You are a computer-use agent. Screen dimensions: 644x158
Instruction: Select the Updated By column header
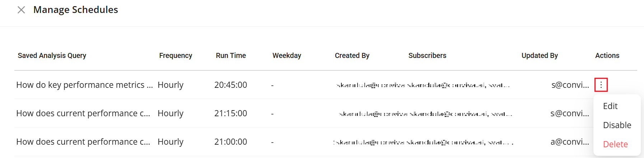pos(540,55)
